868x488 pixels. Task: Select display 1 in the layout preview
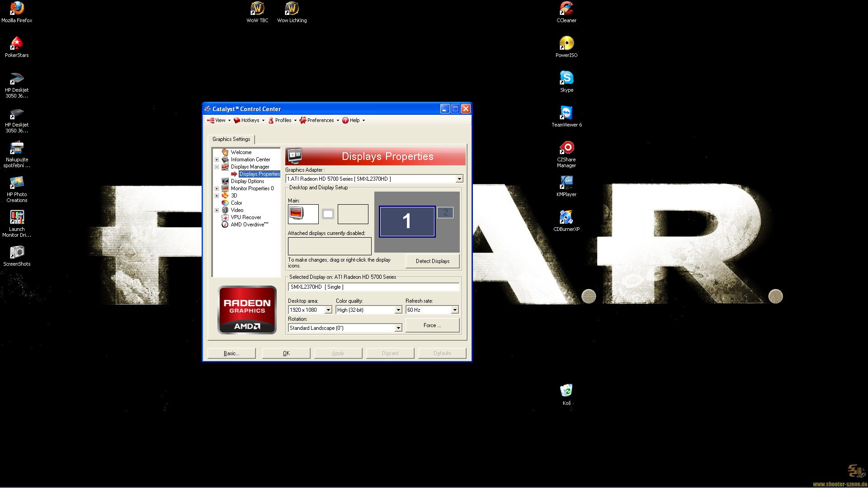pyautogui.click(x=407, y=221)
